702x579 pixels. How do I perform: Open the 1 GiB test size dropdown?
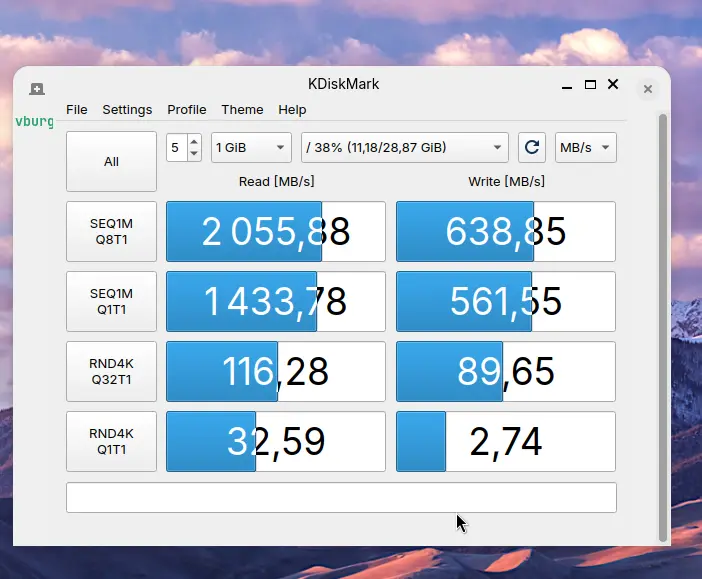[x=251, y=148]
